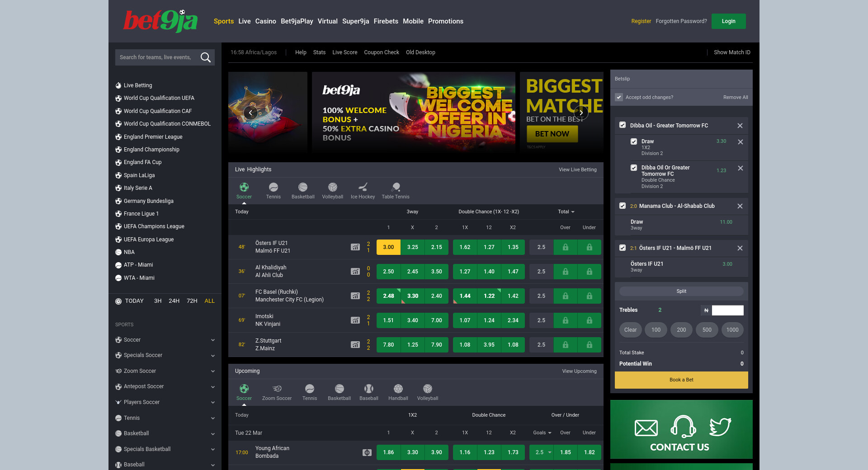Select Ice Hockey icon in Live Highlights
The height and width of the screenshot is (470, 868).
tap(363, 188)
